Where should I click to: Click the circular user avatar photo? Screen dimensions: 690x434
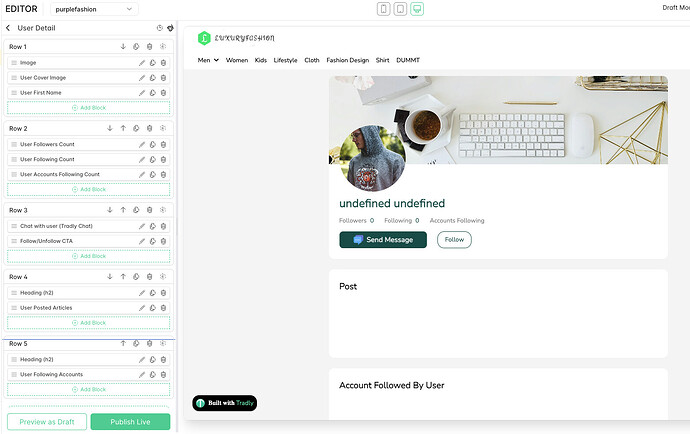tap(373, 158)
